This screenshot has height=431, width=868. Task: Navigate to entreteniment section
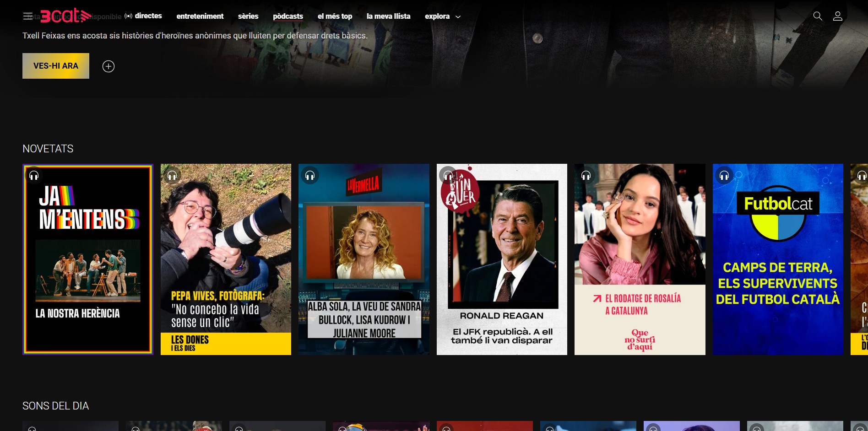200,16
